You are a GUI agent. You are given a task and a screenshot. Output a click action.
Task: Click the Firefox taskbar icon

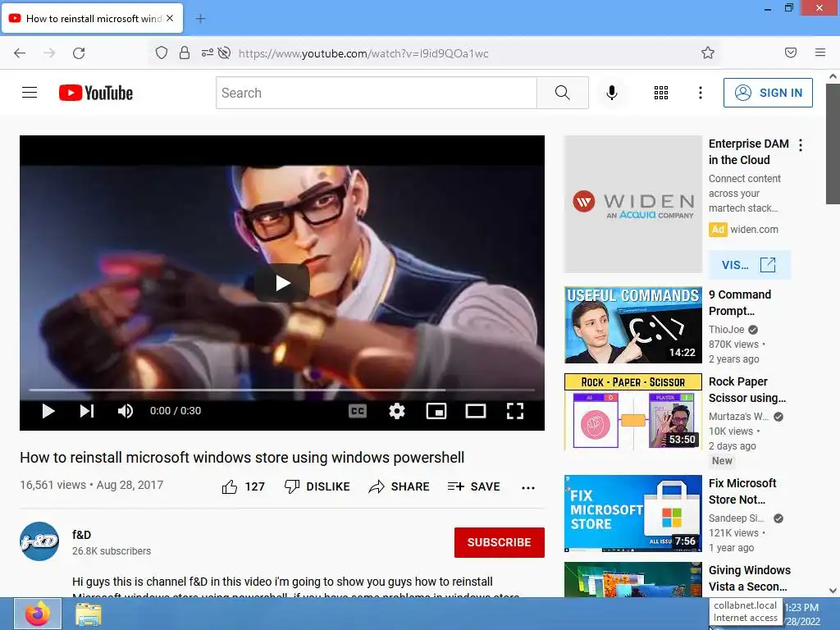point(38,614)
